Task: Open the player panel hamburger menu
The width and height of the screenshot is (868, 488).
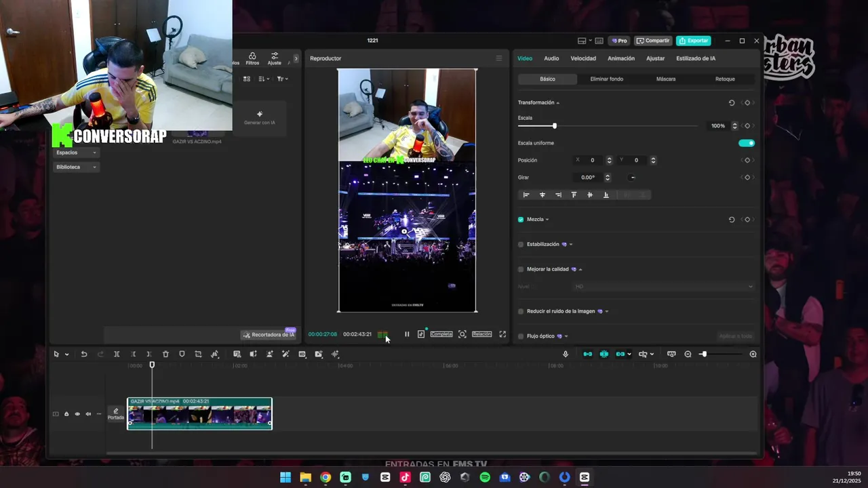Action: tap(499, 58)
